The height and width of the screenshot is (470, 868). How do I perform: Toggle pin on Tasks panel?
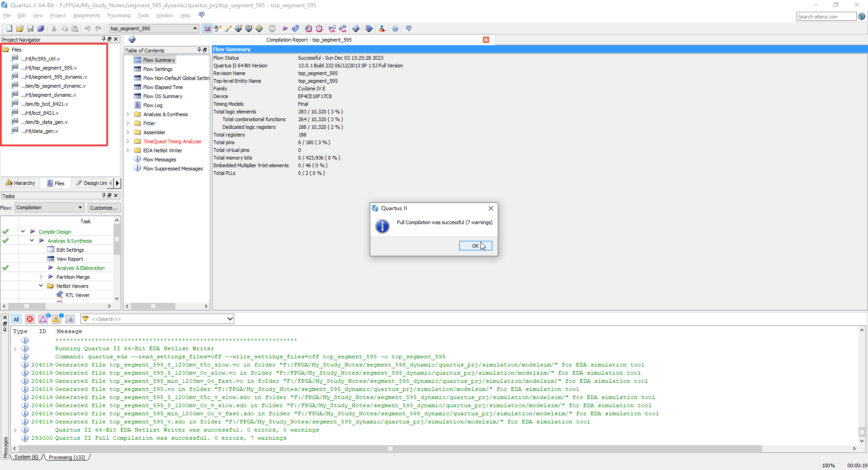(x=104, y=196)
